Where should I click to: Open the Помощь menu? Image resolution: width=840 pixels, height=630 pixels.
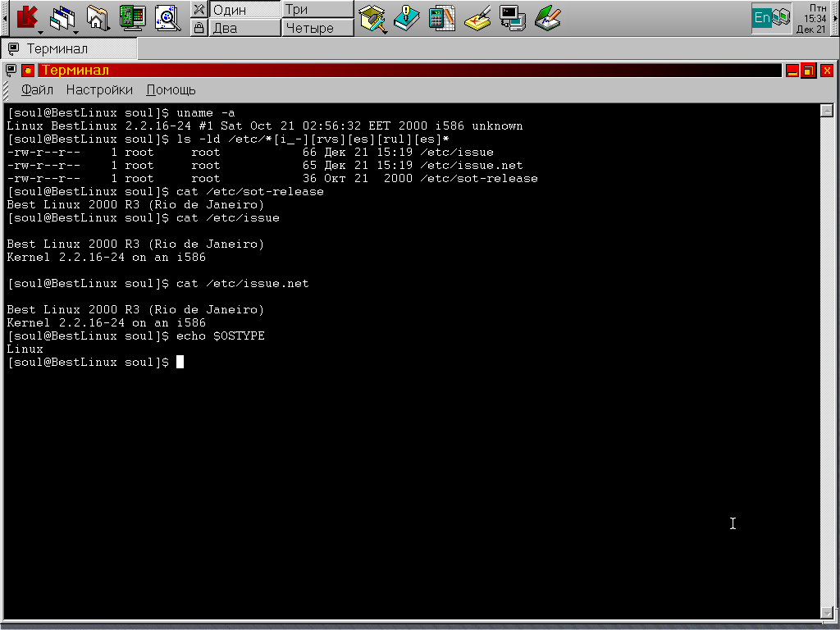(x=171, y=90)
